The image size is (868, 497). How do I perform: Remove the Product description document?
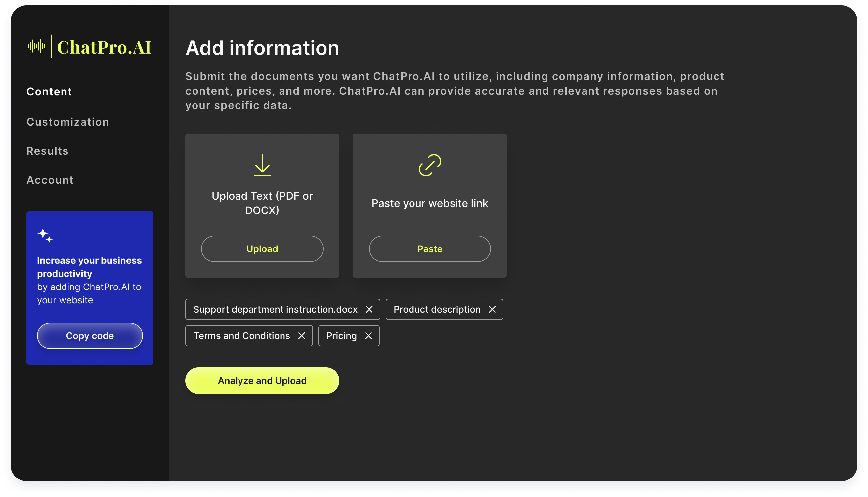point(493,309)
